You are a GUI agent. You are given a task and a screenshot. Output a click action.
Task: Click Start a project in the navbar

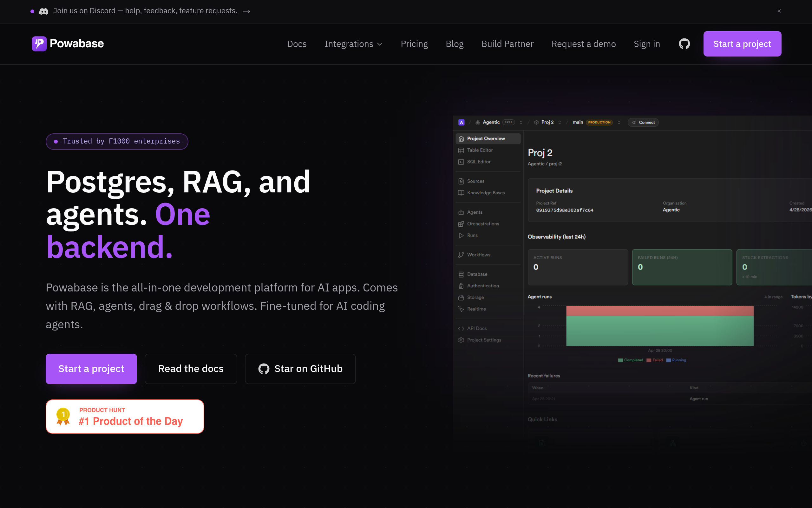point(742,44)
